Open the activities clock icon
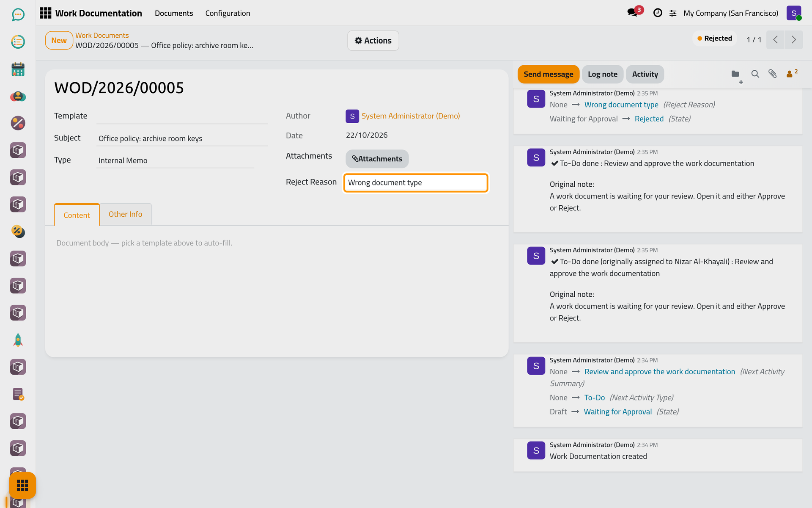Screen dimensions: 812x508 (658, 13)
